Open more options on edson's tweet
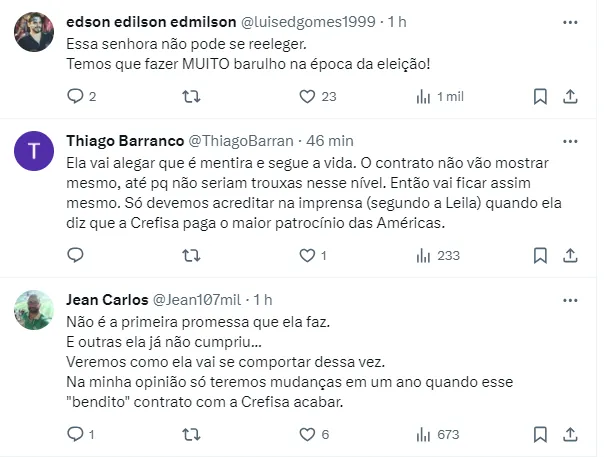The width and height of the screenshot is (604, 457). [570, 22]
